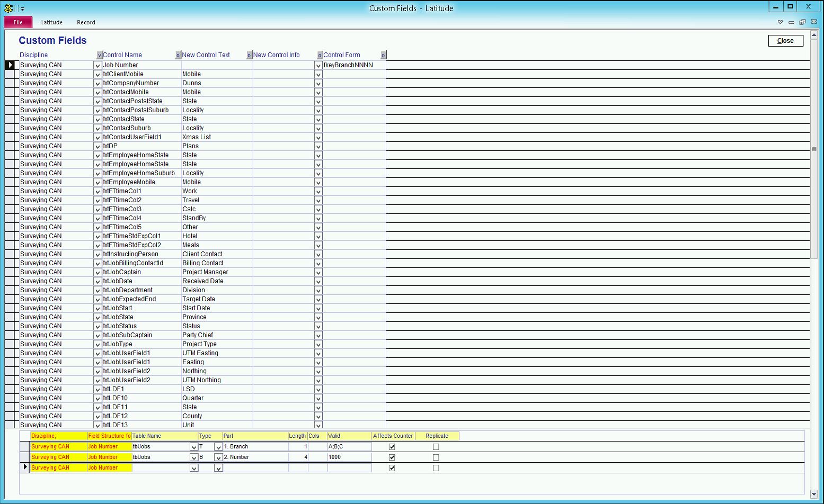Viewport: 824px width, 504px height.
Task: Collapse the ribbon using the heart-shaped arrow icon
Action: (x=780, y=22)
